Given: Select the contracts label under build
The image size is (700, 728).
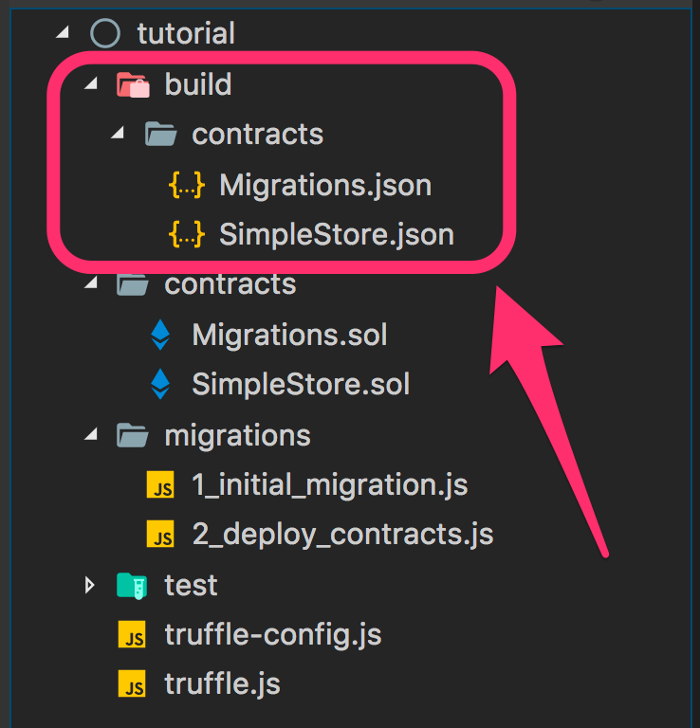Looking at the screenshot, I should coord(257,135).
